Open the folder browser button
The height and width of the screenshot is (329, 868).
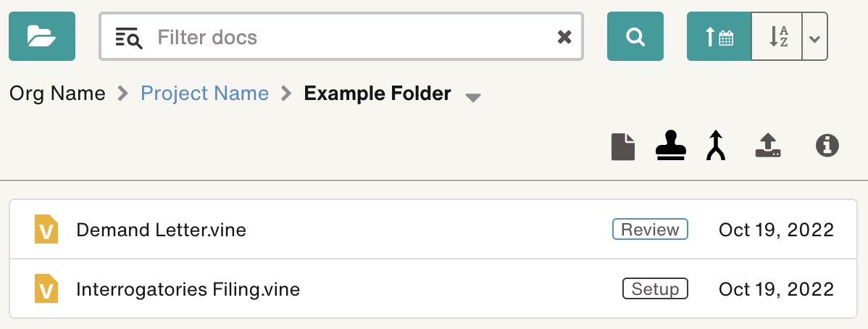(x=42, y=36)
